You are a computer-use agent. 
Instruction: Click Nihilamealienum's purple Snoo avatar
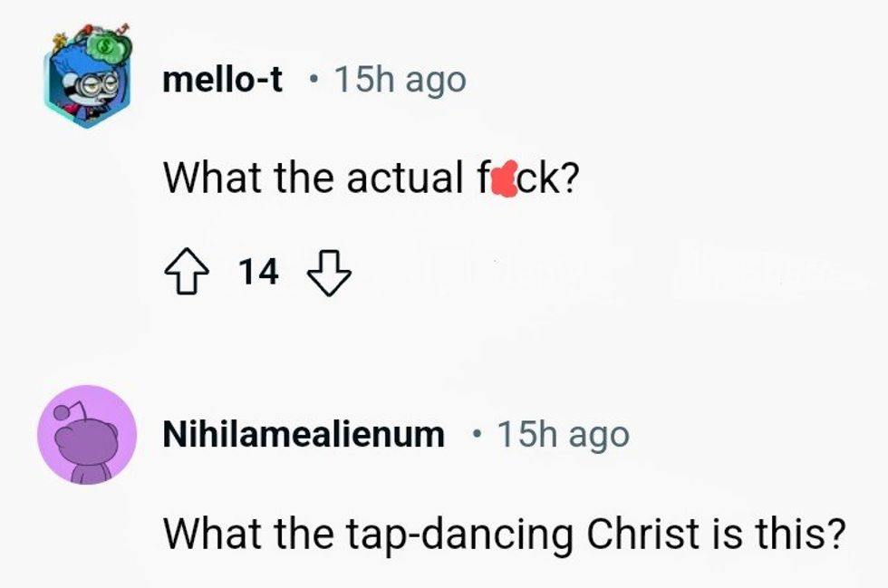tap(87, 436)
